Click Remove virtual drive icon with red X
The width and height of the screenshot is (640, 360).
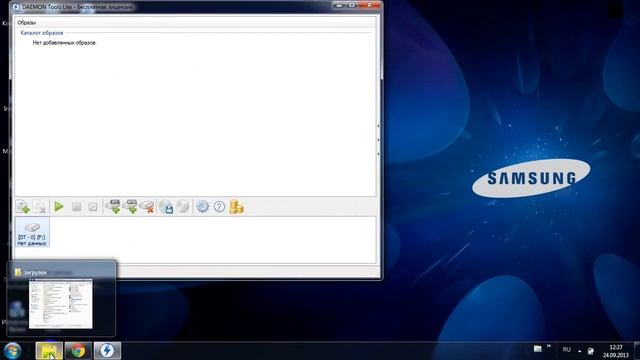147,207
